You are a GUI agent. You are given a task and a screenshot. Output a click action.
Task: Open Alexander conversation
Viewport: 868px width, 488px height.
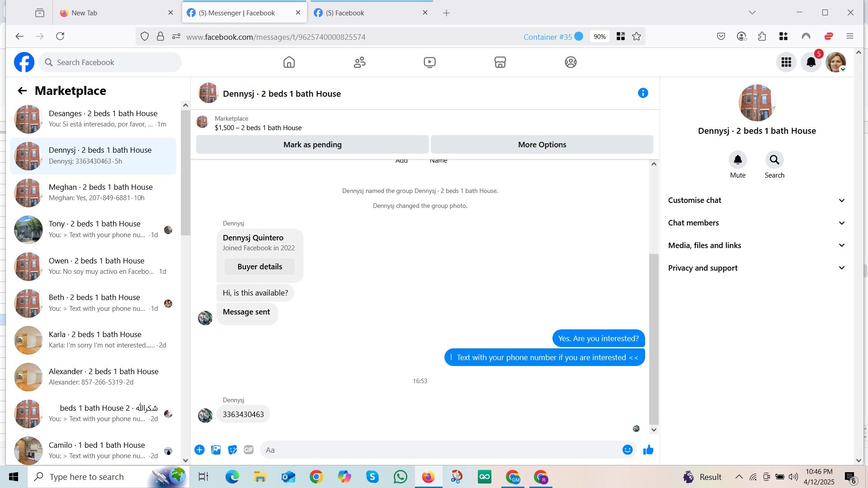(x=93, y=377)
